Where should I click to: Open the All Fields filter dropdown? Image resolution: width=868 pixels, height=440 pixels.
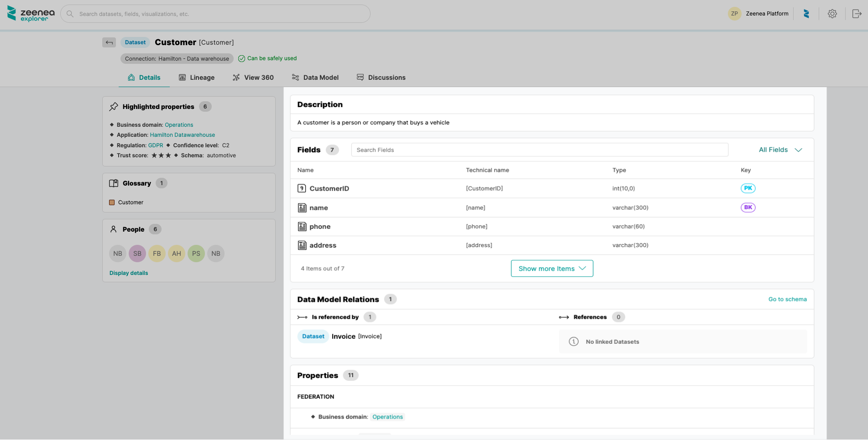(x=780, y=150)
